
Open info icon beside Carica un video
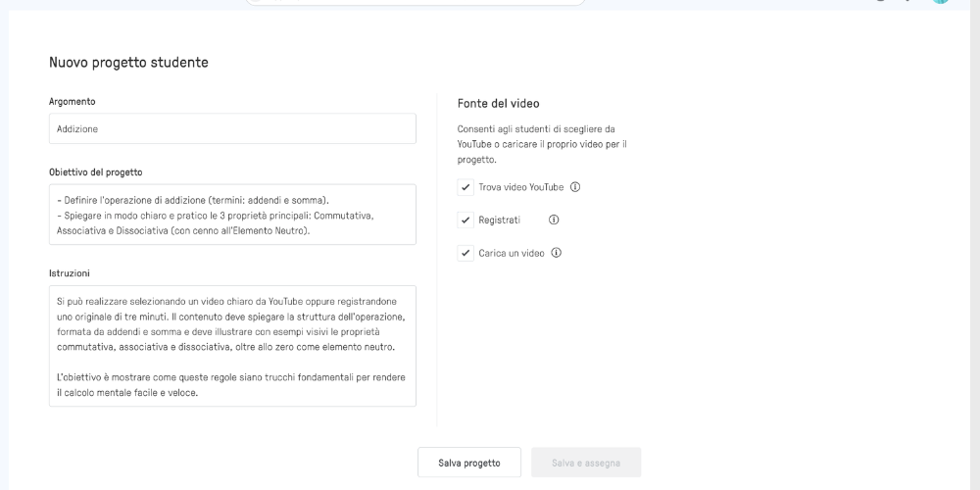[x=557, y=253]
